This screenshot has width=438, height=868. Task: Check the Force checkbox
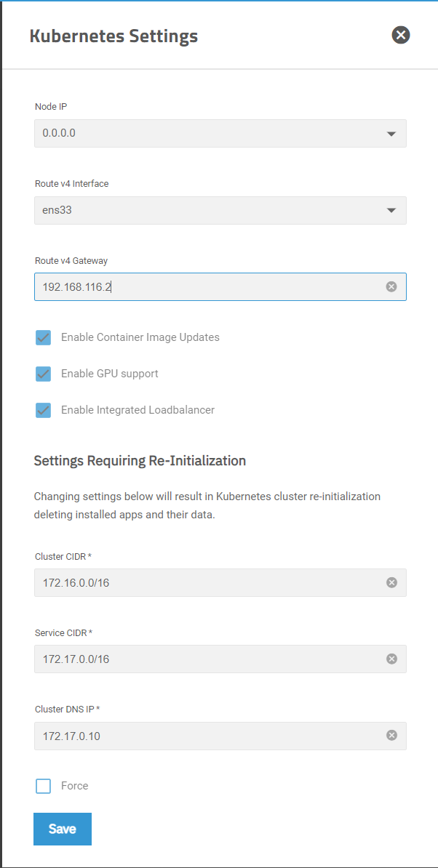click(43, 786)
